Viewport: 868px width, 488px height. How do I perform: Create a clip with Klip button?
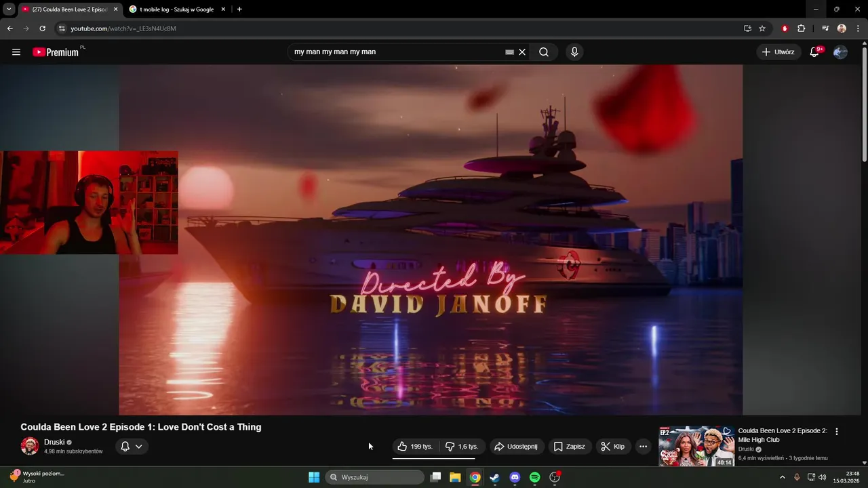tap(613, 447)
